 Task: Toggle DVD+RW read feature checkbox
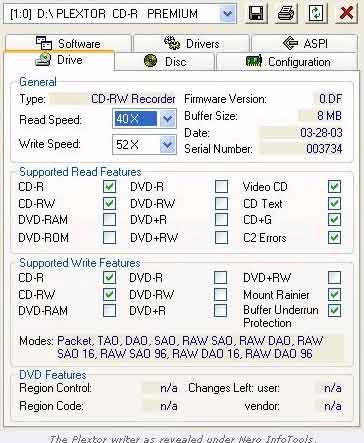(x=221, y=238)
